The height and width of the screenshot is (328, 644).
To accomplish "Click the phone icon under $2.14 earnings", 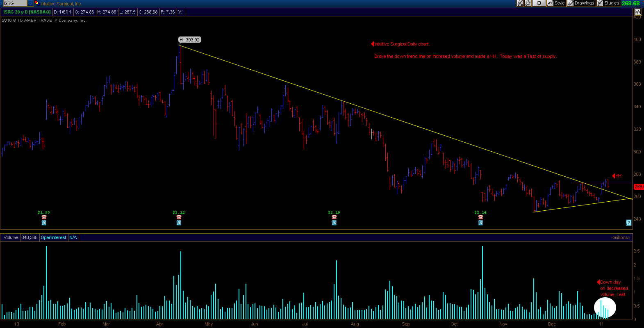I will (x=480, y=217).
